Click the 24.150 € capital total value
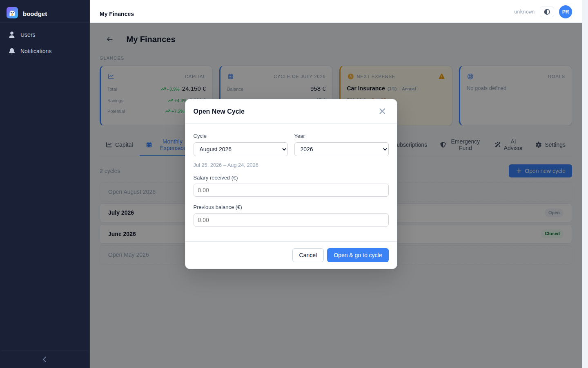Image resolution: width=588 pixels, height=368 pixels. point(194,89)
